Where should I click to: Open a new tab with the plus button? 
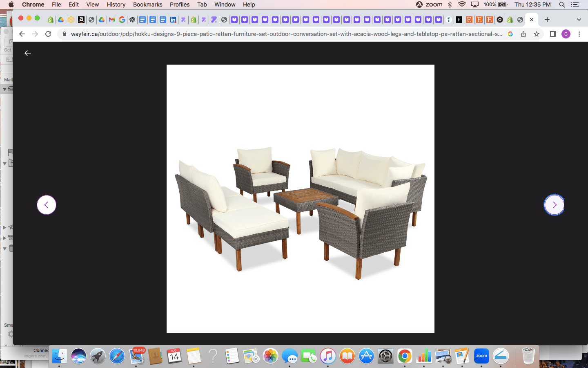(x=547, y=20)
